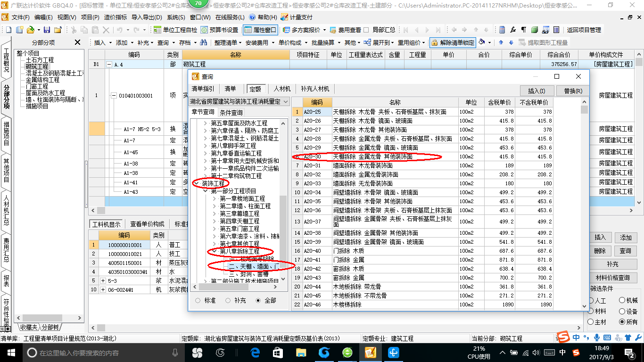Click the paint bucket fill color icon

[x=482, y=42]
